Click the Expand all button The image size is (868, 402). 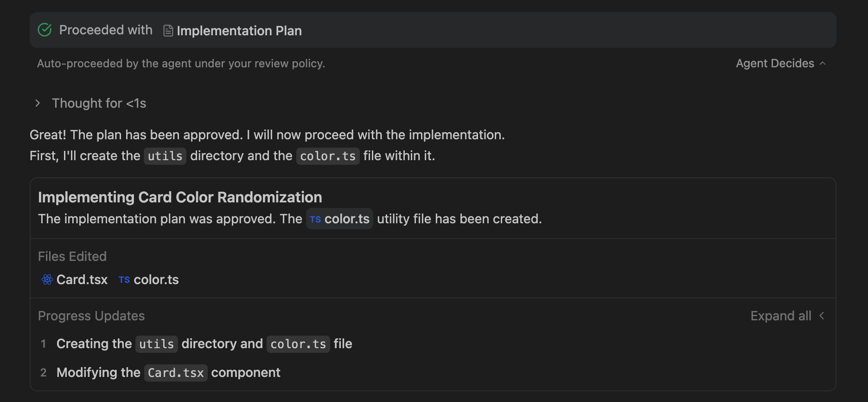781,316
